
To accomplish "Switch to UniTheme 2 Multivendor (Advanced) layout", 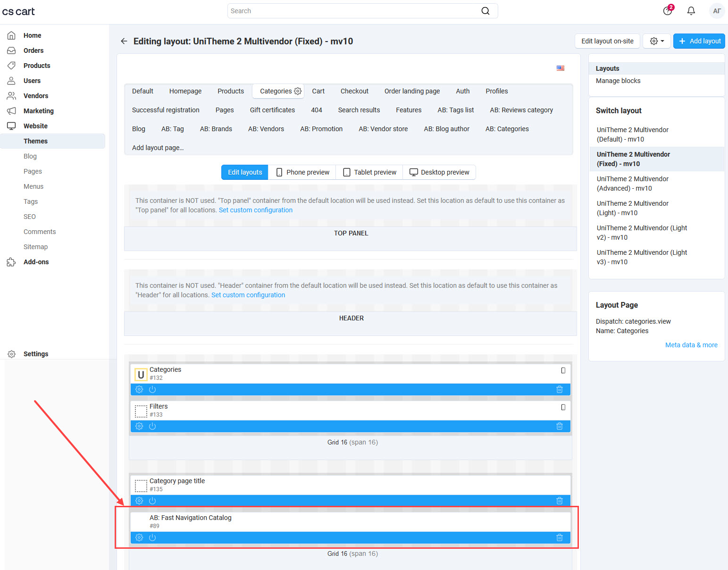I will pos(632,184).
